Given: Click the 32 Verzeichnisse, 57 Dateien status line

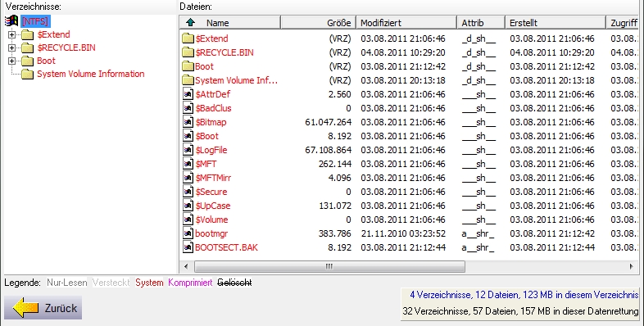Looking at the screenshot, I should [x=521, y=311].
